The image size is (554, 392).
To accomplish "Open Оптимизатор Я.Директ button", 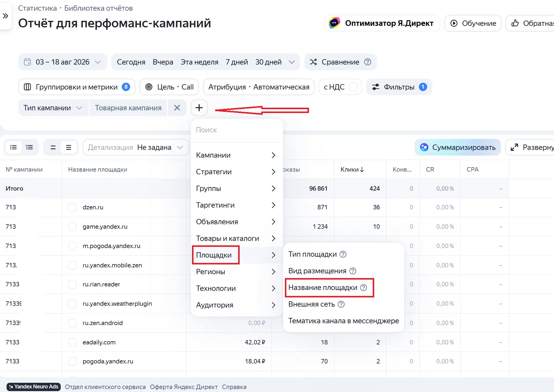I will click(x=382, y=23).
